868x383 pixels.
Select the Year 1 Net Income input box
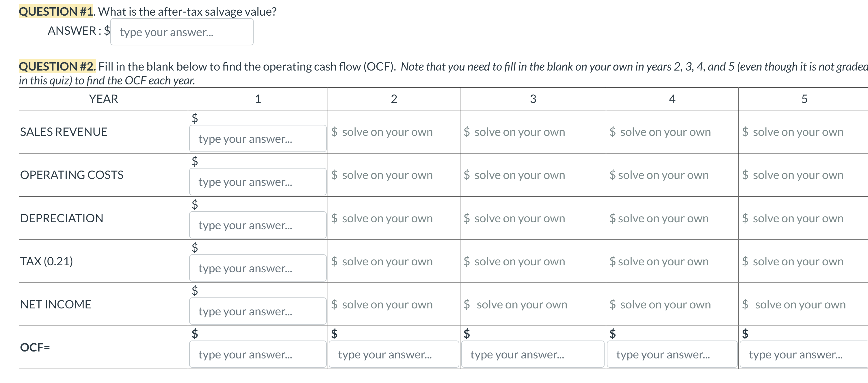[257, 310]
